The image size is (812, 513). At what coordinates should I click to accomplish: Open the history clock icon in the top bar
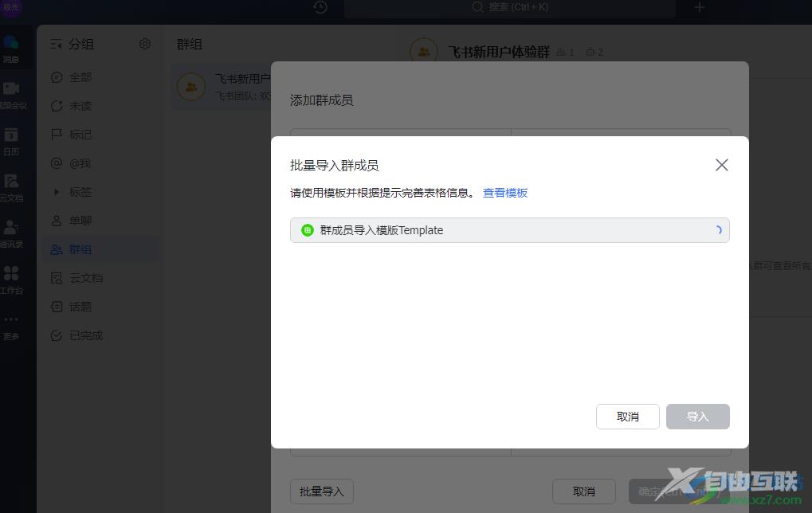coord(320,7)
